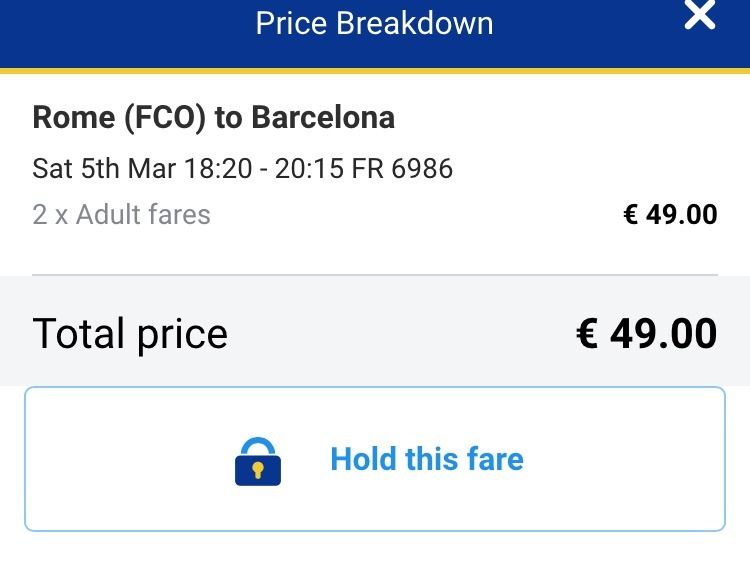Click the departure time 18:20
Image resolution: width=750 pixels, height=569 pixels.
(x=218, y=168)
